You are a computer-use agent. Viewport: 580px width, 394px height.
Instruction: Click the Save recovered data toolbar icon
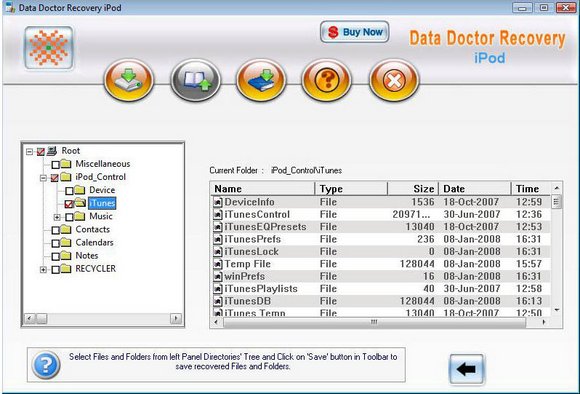tap(129, 80)
